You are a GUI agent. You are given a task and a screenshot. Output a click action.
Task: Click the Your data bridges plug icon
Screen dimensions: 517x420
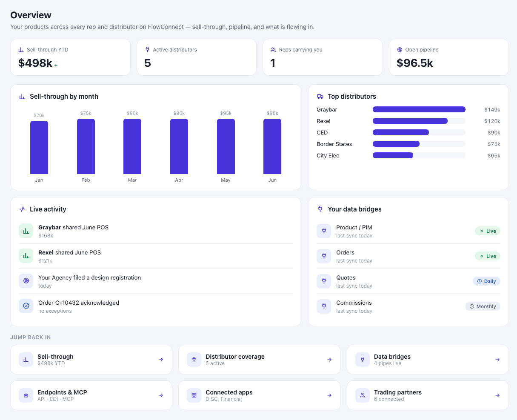(320, 209)
